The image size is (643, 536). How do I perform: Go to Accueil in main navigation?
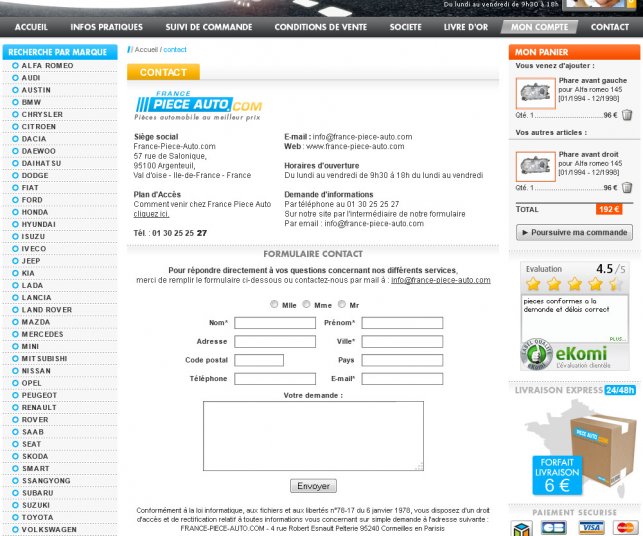click(31, 27)
